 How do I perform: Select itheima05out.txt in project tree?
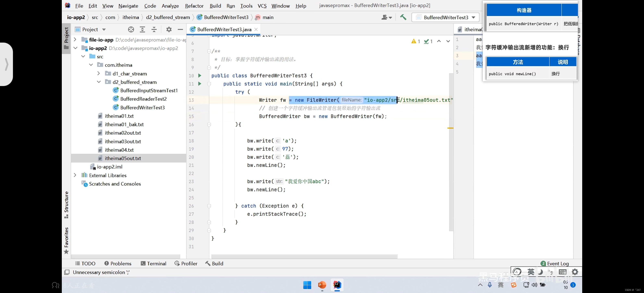coord(123,158)
